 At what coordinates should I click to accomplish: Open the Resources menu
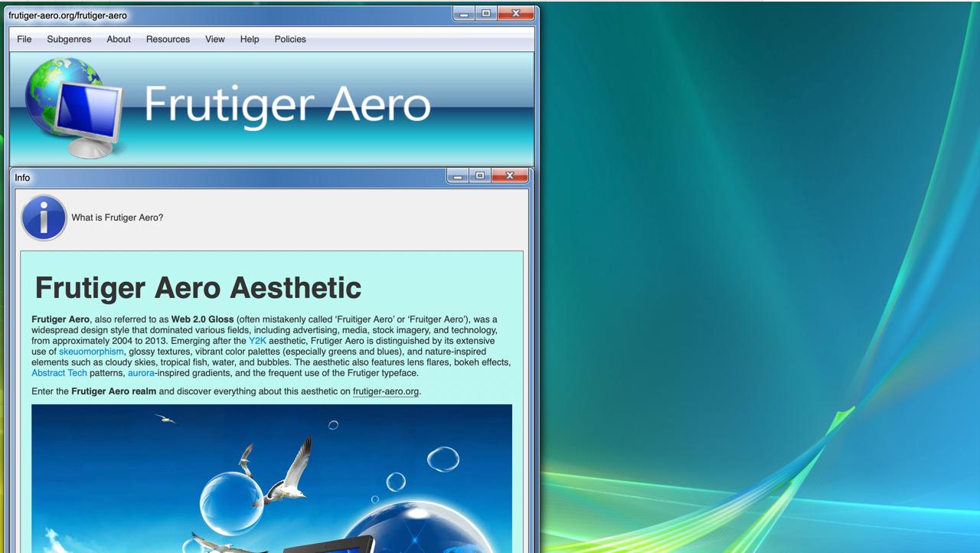click(x=168, y=39)
